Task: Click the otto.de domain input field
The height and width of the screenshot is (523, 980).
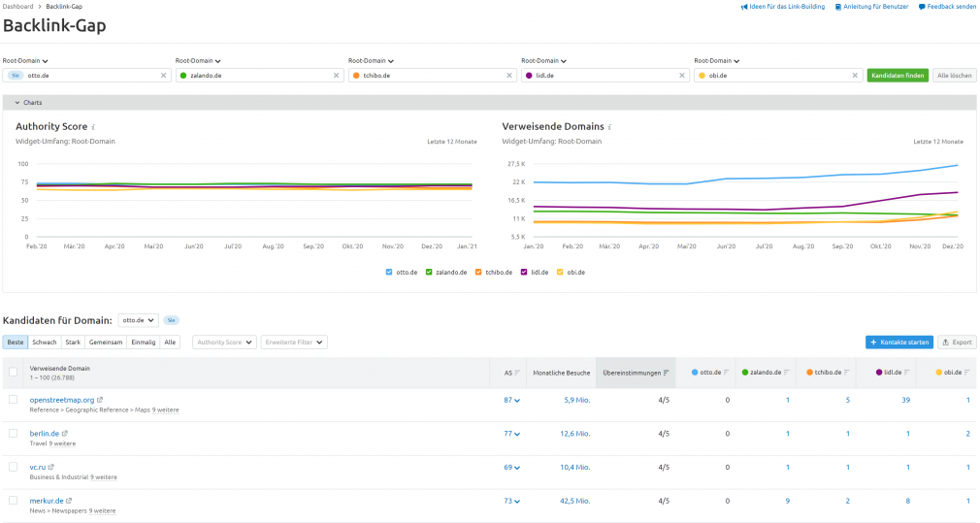Action: [x=87, y=76]
